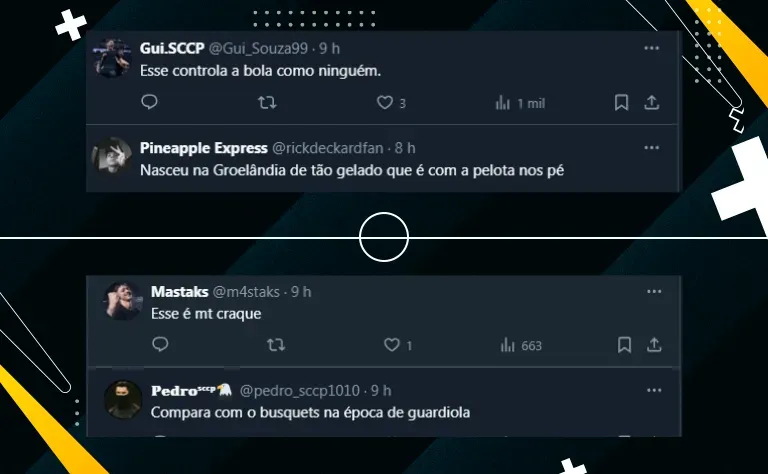This screenshot has width=768, height=474.
Task: Open more options on Pineapple Express tweet
Action: [651, 148]
